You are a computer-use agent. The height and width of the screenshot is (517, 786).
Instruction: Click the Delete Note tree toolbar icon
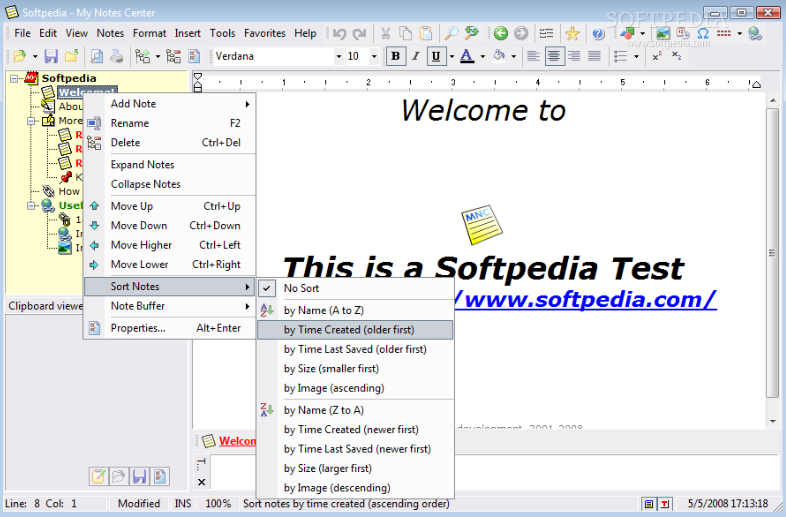[173, 56]
